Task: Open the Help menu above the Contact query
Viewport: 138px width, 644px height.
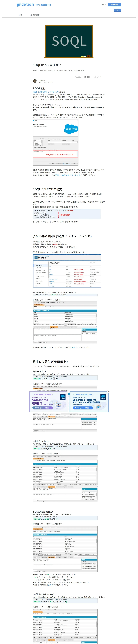Action: pyautogui.click(x=58, y=302)
